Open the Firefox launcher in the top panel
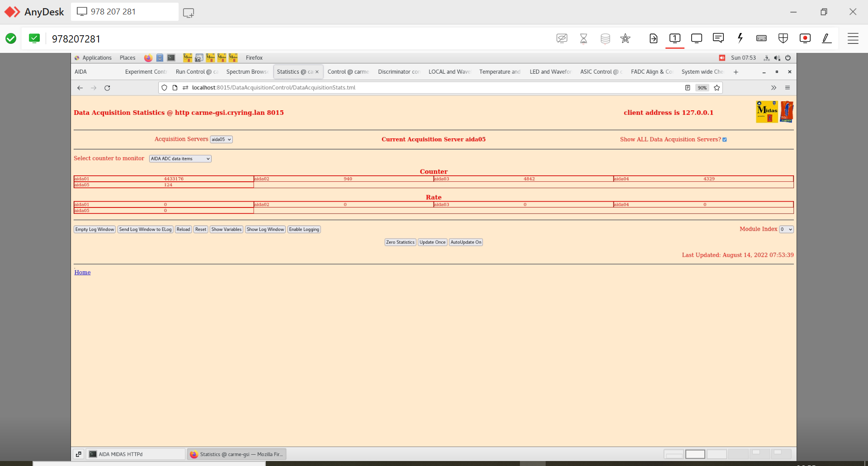 point(148,58)
